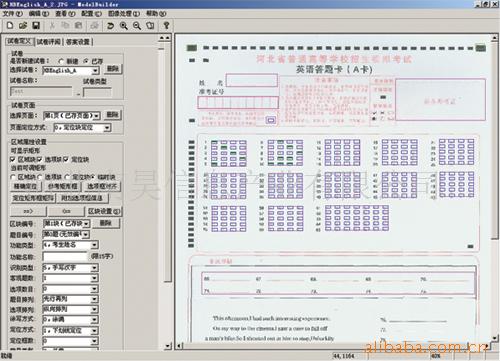Click the toolbar icon after Zoom out
500x361 pixels.
(x=150, y=26)
